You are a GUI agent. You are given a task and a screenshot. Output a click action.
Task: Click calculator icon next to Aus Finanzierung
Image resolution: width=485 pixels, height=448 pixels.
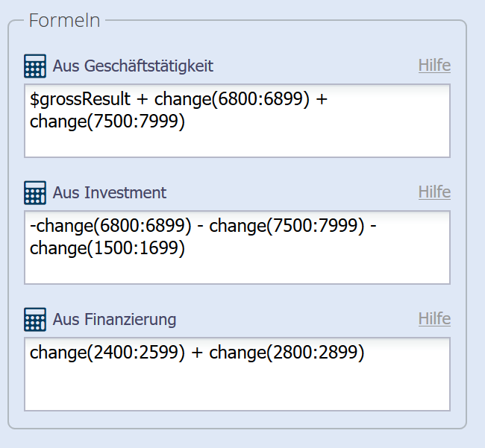coord(35,320)
